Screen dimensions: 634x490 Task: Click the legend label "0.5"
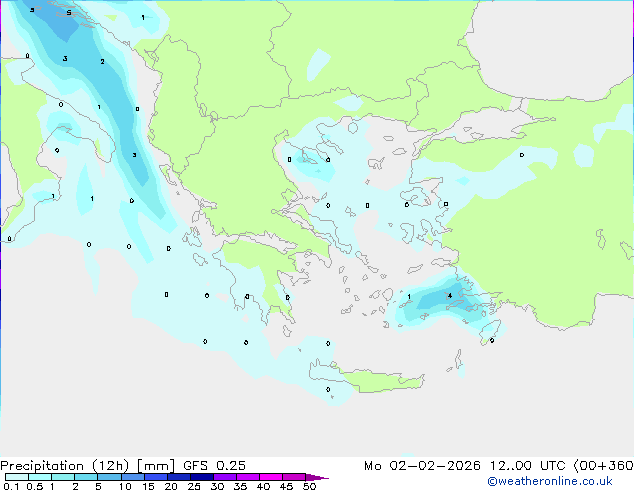coord(34,486)
